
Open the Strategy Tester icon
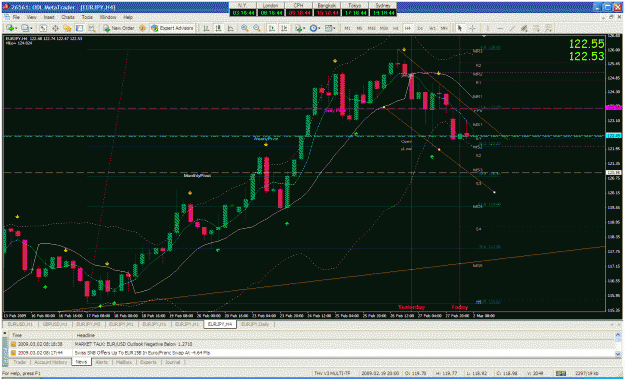point(92,28)
